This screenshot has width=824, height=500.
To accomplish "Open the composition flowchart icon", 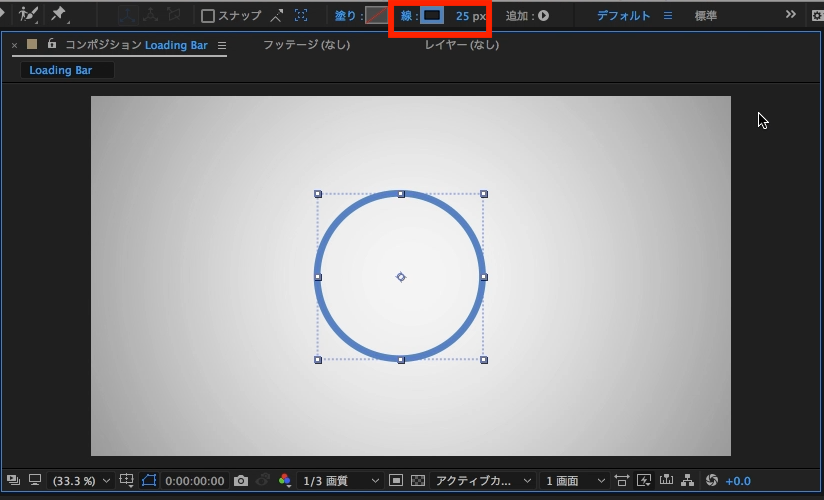I will 687,480.
